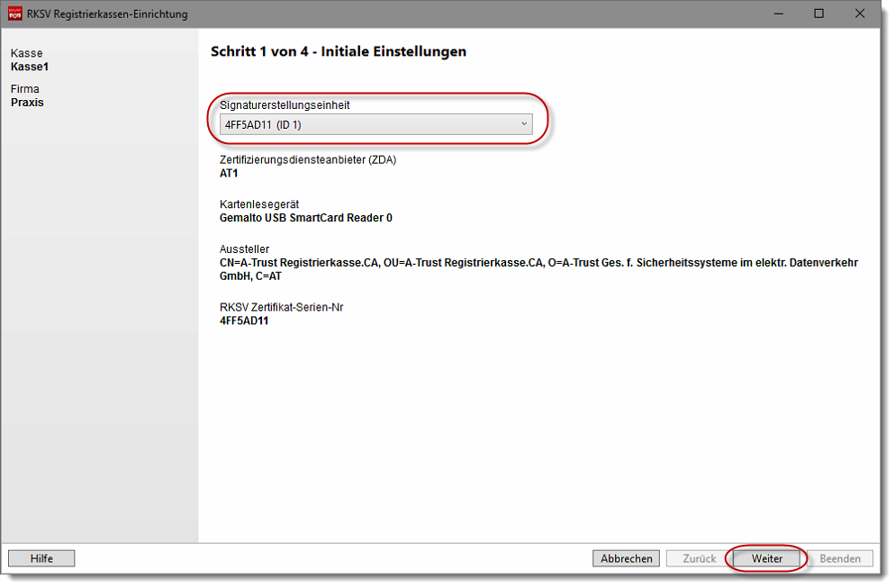Cancel setup with the Abbrechen button
Image resolution: width=895 pixels, height=588 pixels.
626,558
